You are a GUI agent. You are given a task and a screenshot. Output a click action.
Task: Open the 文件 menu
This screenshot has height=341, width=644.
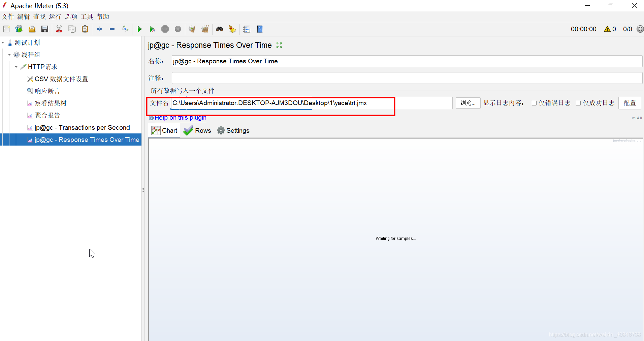[8, 17]
